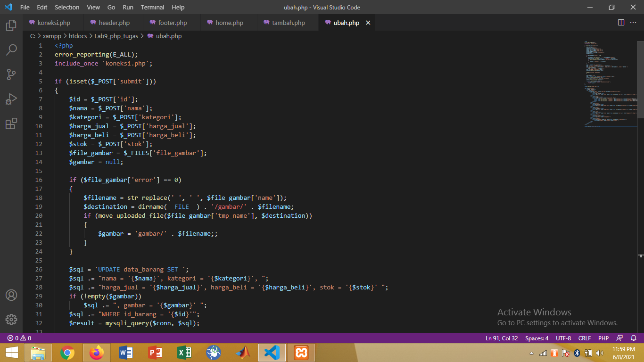Open Microsoft Word from the taskbar
Screen dimensions: 644x362
tap(126, 353)
